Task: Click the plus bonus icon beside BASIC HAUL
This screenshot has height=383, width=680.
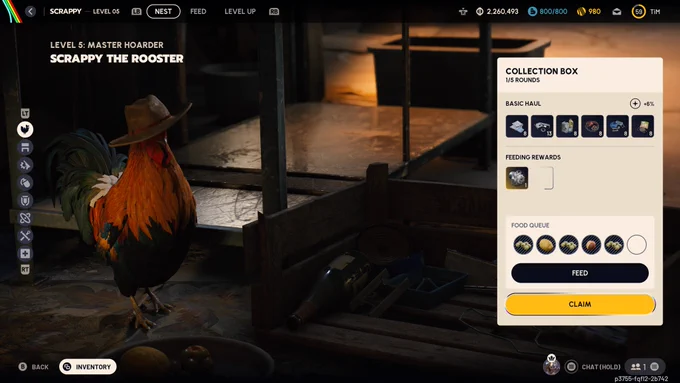Action: [635, 104]
